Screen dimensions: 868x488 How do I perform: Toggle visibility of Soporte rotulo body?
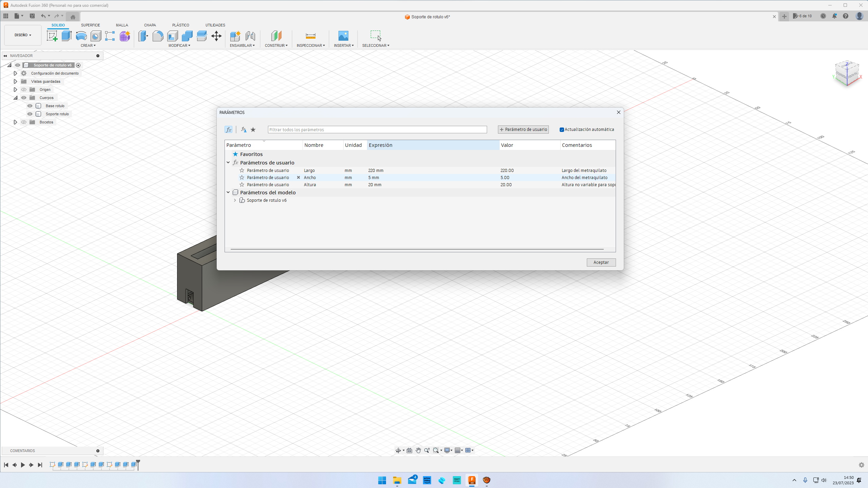click(30, 114)
